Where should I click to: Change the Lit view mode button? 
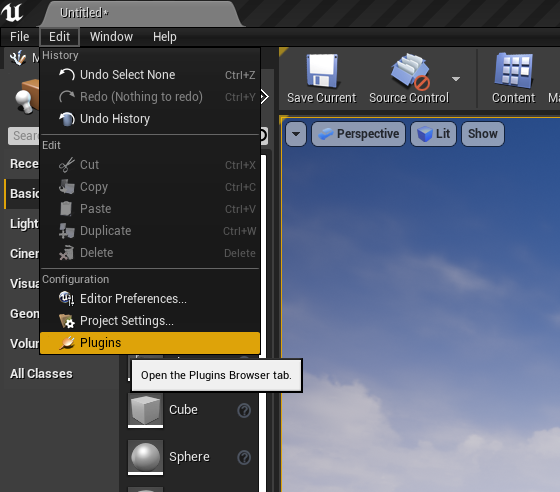[x=433, y=134]
